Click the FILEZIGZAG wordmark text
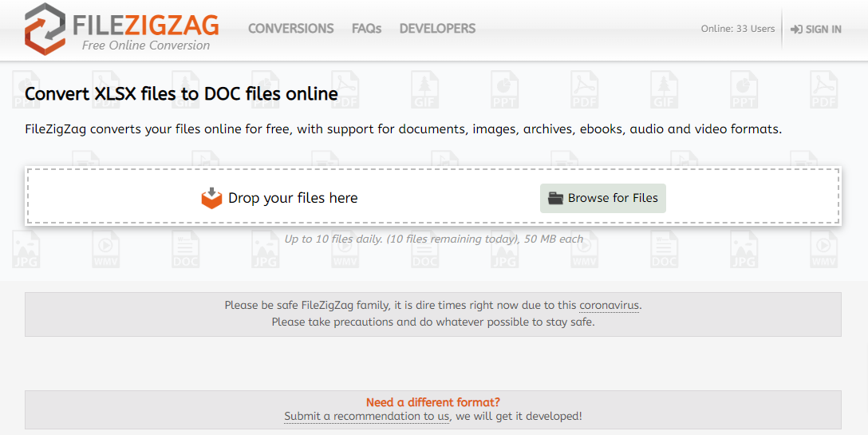868x435 pixels. pyautogui.click(x=146, y=25)
